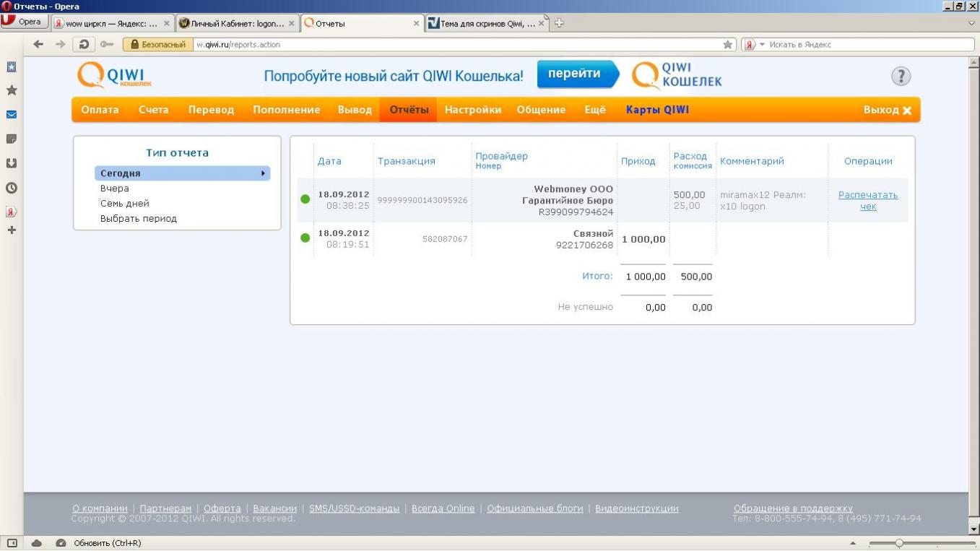The image size is (980, 551).
Task: Open the notes panel in sidebar
Action: (x=12, y=139)
